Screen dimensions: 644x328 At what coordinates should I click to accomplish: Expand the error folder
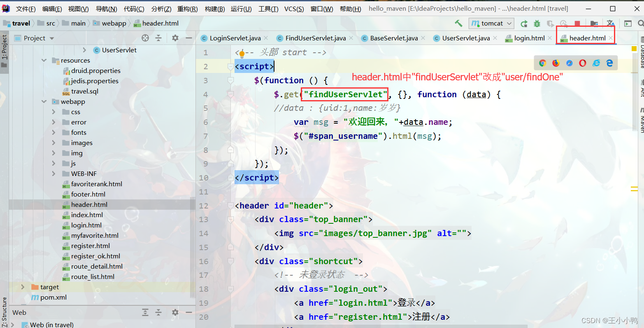[54, 122]
